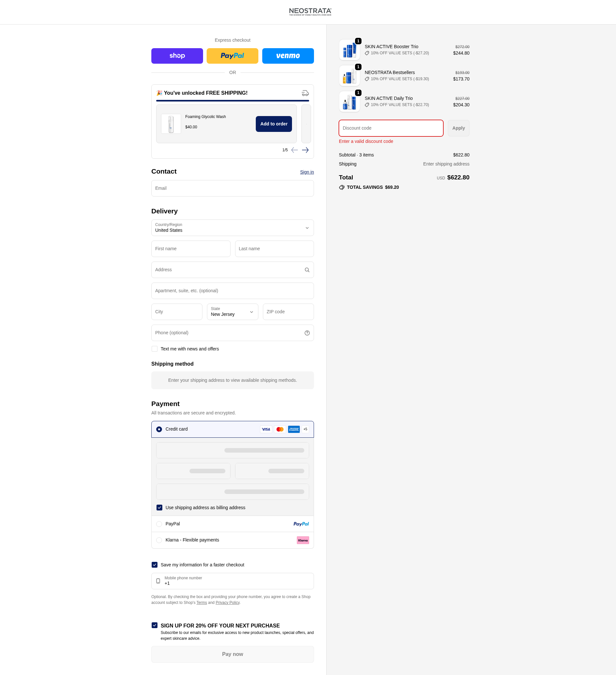Open the Country/Region dropdown
This screenshot has height=675, width=616.
tap(232, 228)
